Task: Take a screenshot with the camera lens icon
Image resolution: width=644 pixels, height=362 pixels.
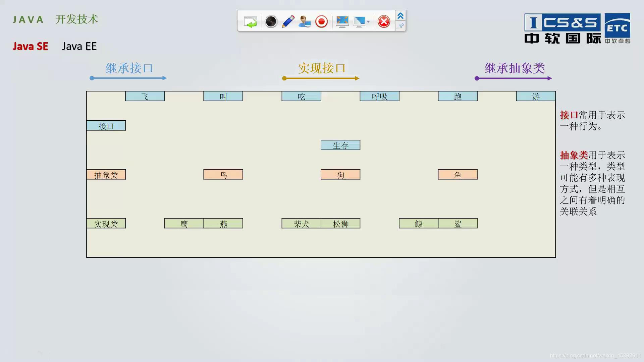Action: coord(271,22)
